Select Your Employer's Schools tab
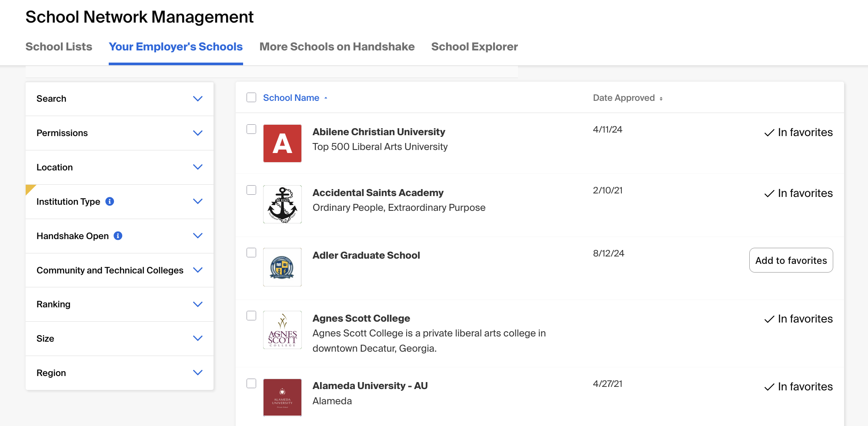 [x=176, y=47]
